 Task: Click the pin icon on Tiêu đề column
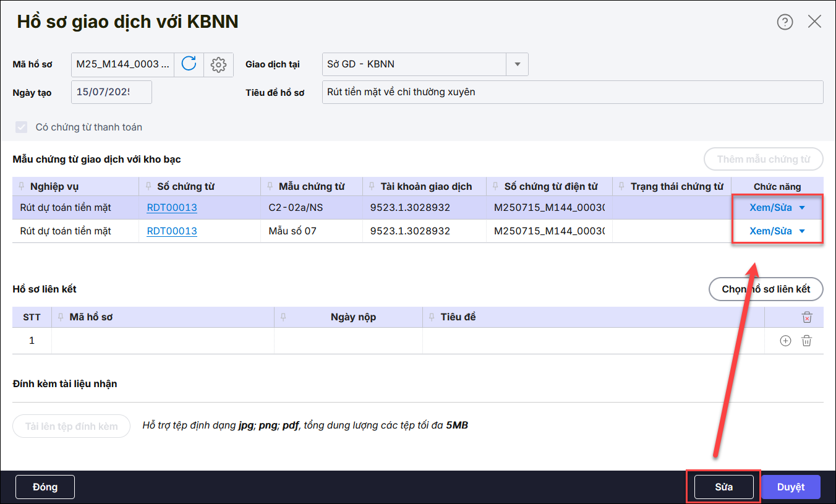coord(431,317)
